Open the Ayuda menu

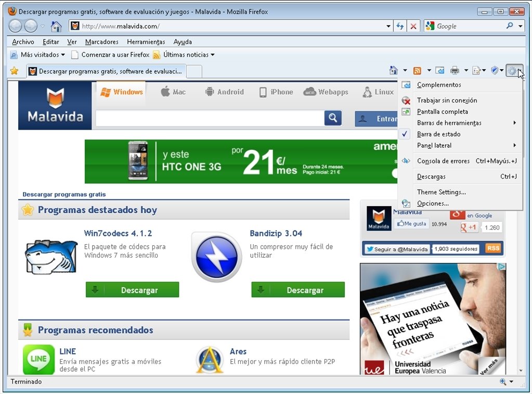183,42
